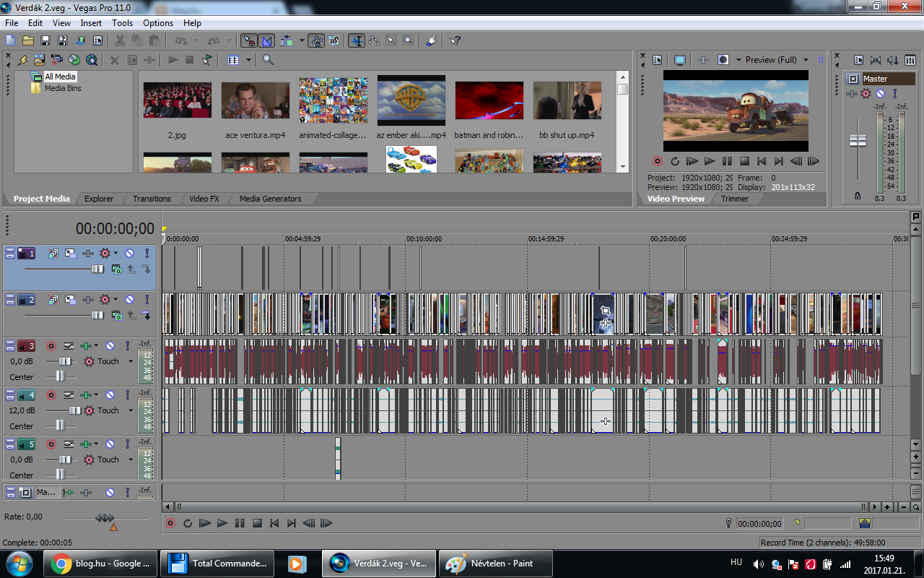Switch to the Transitions tab
924x578 pixels.
tap(152, 199)
